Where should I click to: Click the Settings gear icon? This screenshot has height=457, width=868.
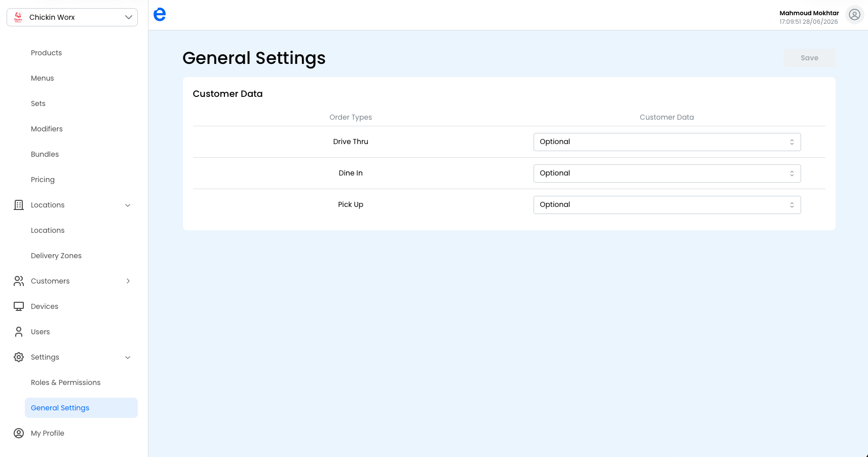[x=19, y=357]
